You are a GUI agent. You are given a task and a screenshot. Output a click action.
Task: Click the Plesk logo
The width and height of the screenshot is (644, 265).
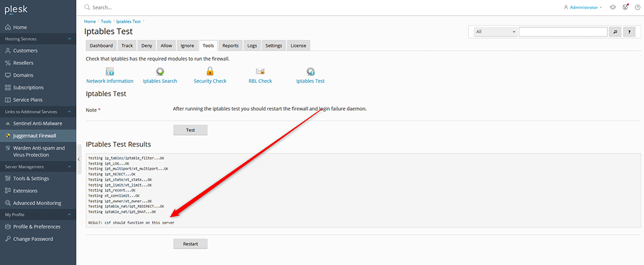click(16, 11)
